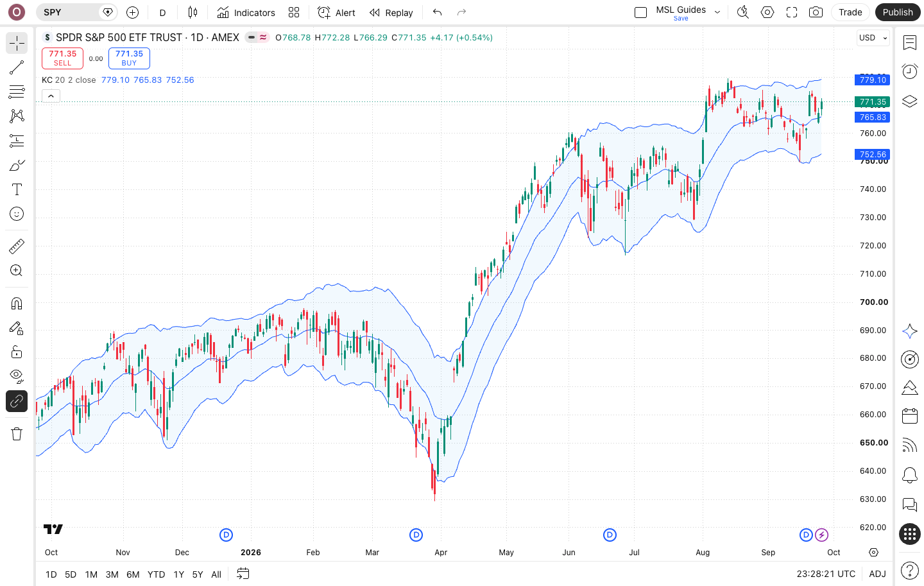Open the emoji icons tool
This screenshot has width=924, height=586.
point(17,214)
